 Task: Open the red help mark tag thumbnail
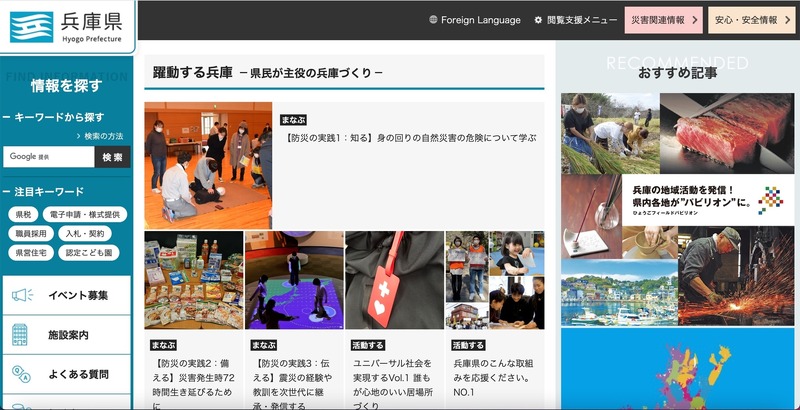tap(394, 280)
